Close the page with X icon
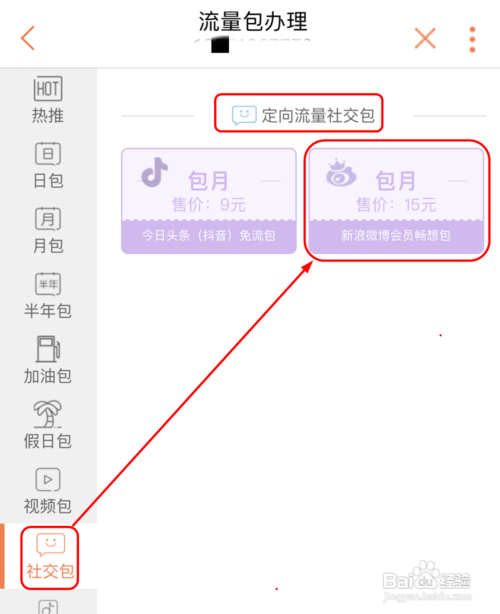 tap(425, 38)
